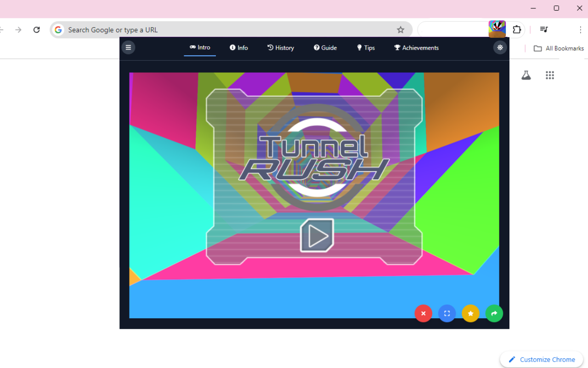
Task: Open the Tips section
Action: tap(366, 47)
